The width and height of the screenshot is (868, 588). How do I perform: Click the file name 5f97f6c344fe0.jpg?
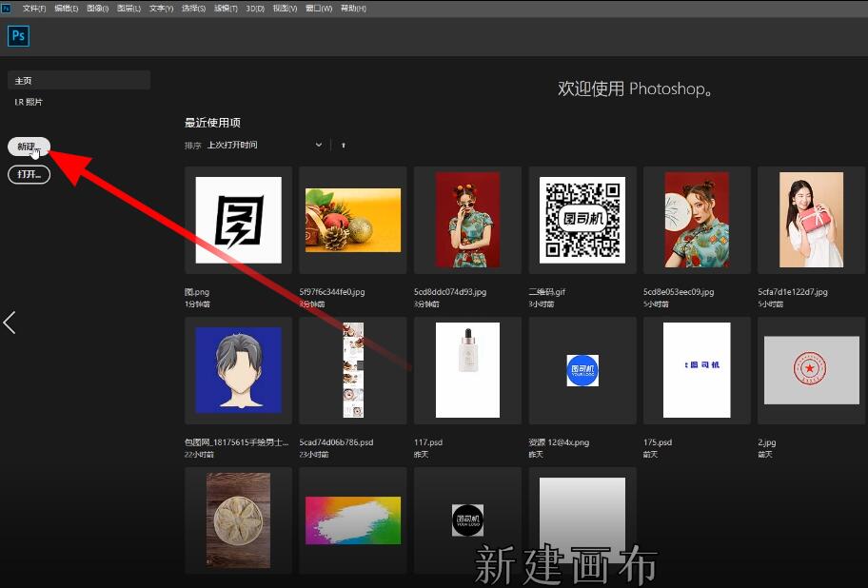(331, 292)
